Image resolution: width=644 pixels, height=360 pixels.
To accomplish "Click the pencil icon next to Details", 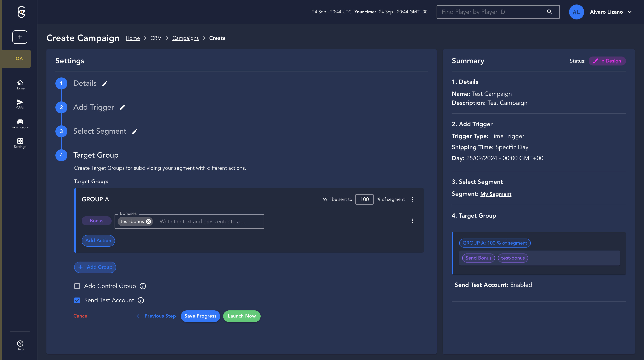I will [105, 83].
